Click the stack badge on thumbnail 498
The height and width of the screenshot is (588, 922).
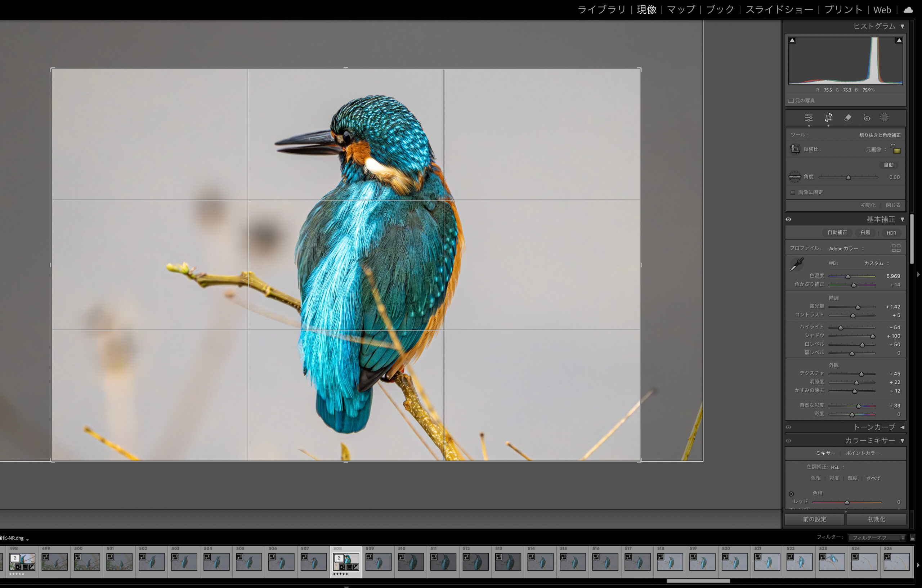click(15, 558)
